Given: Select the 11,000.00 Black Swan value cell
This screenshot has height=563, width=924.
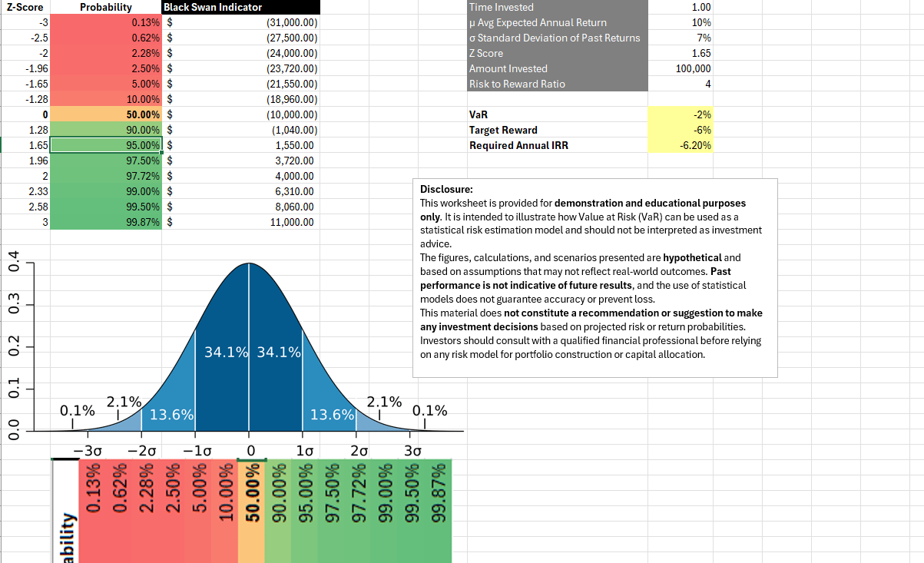Looking at the screenshot, I should [240, 222].
